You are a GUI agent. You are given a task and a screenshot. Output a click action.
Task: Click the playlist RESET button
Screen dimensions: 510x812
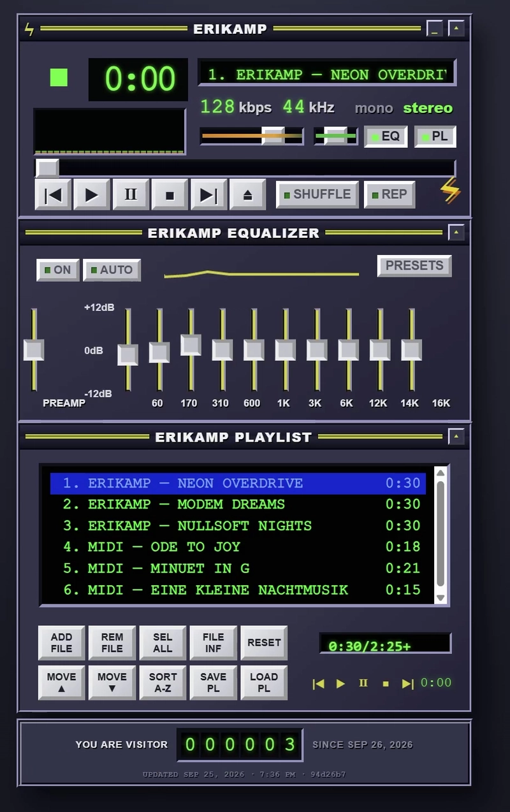pos(264,642)
